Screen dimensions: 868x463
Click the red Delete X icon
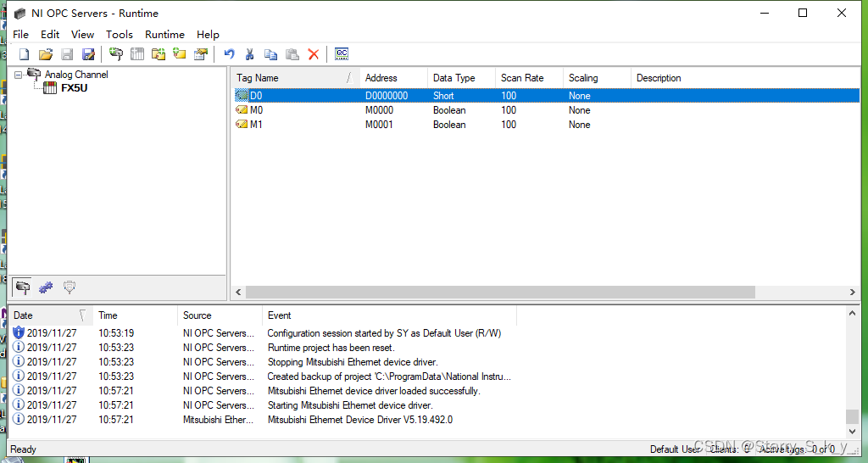click(314, 54)
